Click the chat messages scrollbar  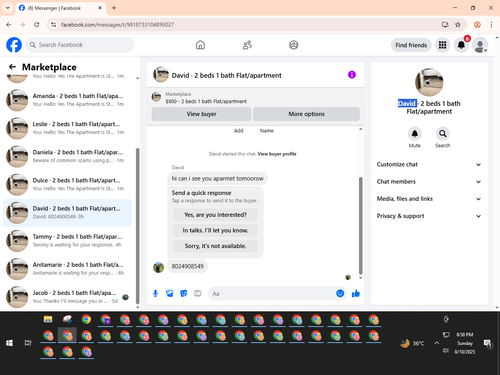360,225
